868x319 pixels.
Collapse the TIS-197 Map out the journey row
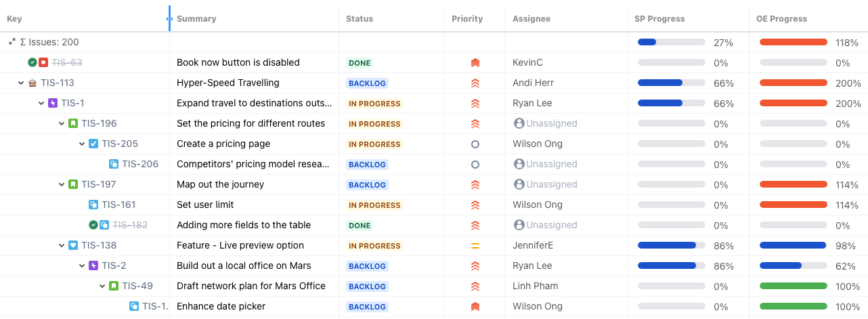pos(62,184)
